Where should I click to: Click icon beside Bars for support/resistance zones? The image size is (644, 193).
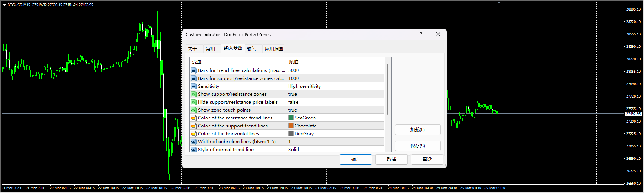194,78
